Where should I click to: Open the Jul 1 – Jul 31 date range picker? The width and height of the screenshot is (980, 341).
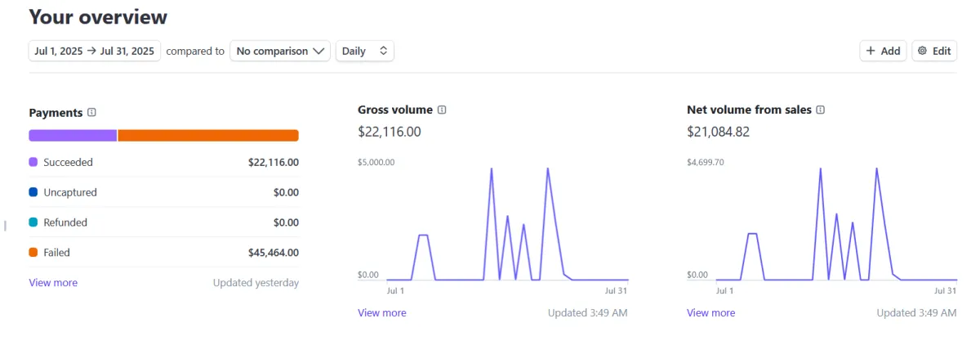(95, 51)
